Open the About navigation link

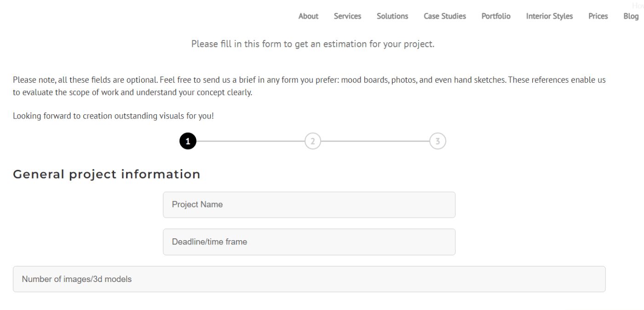308,16
